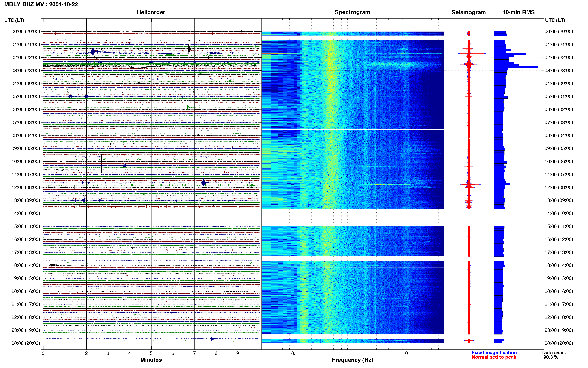Click the right '06:00 (02:00)' time label
588x368 pixels.
[559, 109]
